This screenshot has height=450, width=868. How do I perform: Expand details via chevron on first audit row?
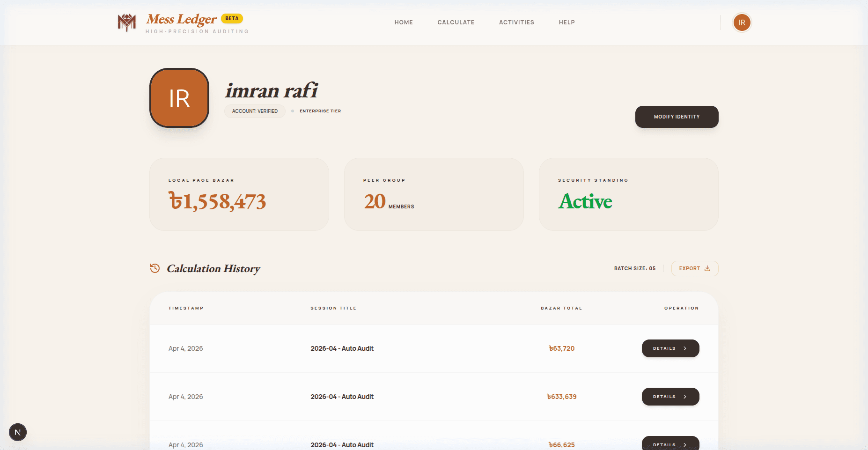(x=685, y=348)
